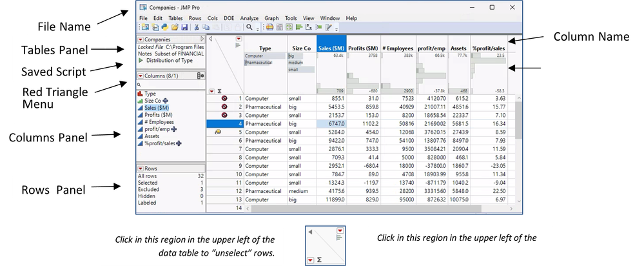644x266 pixels.
Task: Open the Rows panel red triangle menu
Action: [x=141, y=169]
